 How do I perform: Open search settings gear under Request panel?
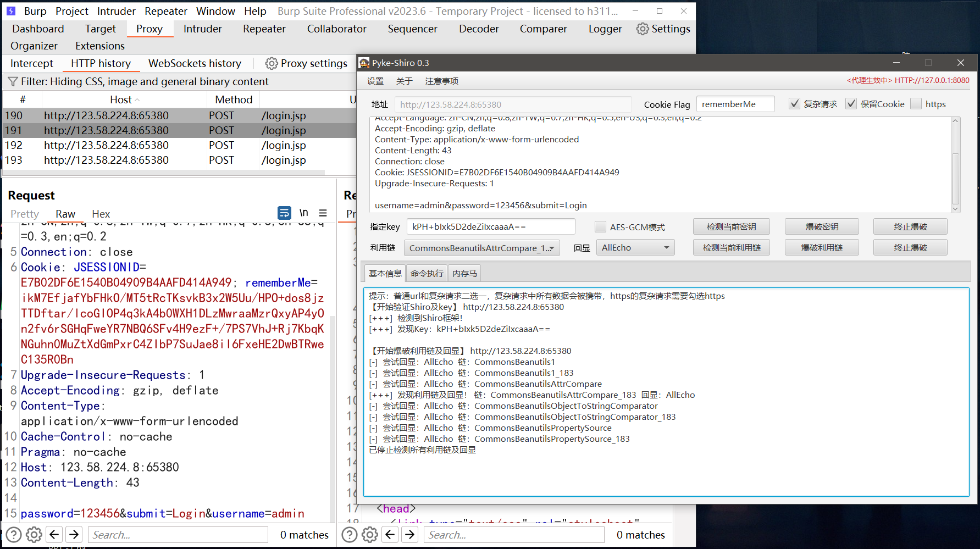[x=34, y=535]
